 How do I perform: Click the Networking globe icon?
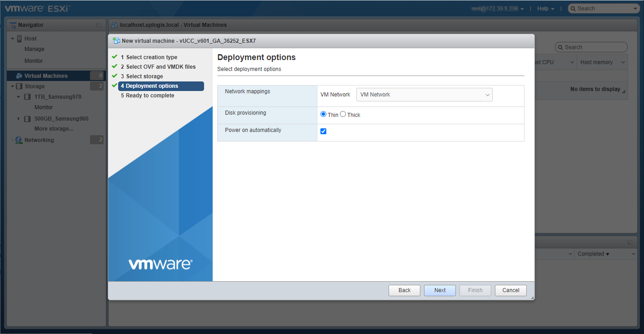pos(19,140)
